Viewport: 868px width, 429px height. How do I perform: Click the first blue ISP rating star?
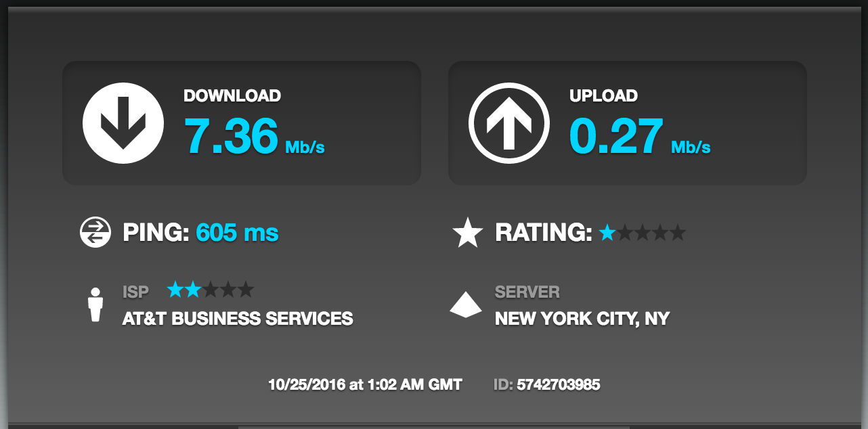(x=175, y=290)
